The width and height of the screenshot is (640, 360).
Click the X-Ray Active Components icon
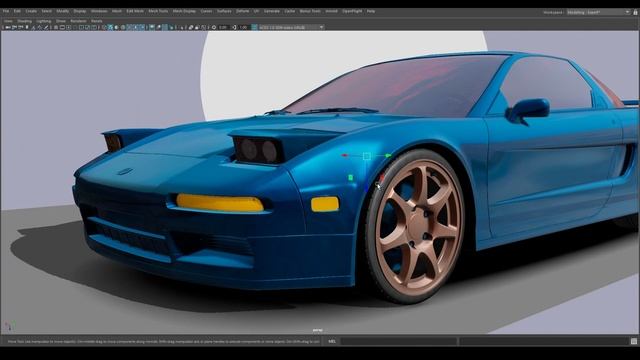pos(197,27)
